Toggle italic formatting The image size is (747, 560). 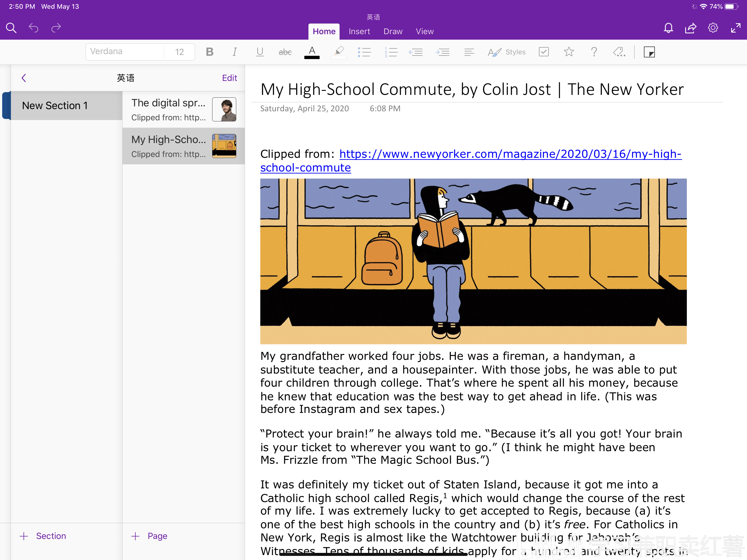click(x=235, y=52)
